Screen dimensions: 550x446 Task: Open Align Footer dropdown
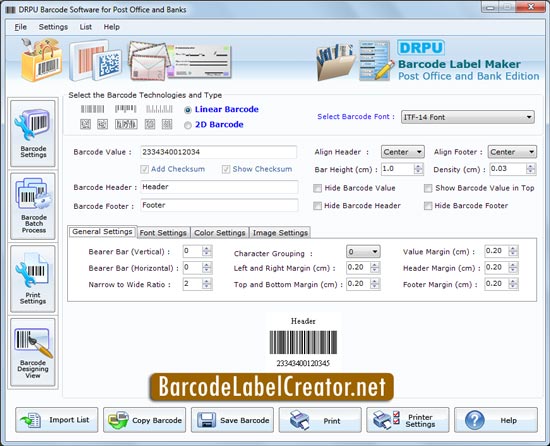click(512, 152)
